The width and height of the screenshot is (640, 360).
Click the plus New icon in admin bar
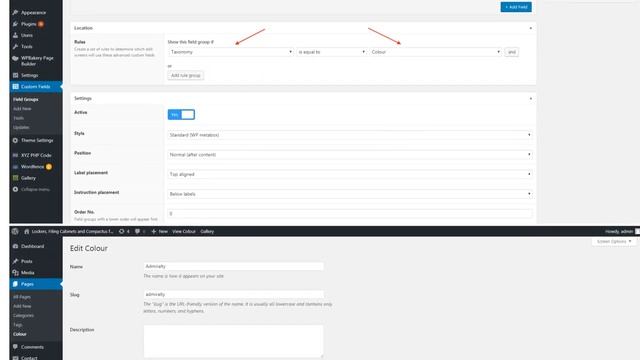coord(154,231)
